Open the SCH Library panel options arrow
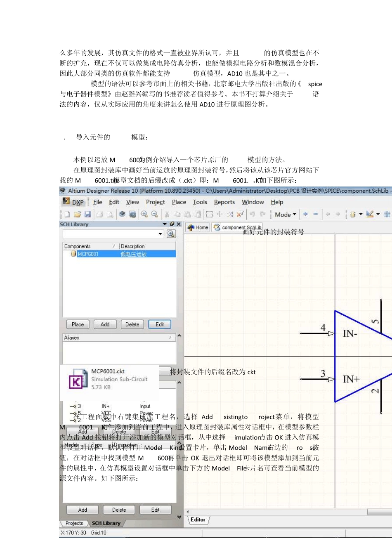 tap(165, 224)
